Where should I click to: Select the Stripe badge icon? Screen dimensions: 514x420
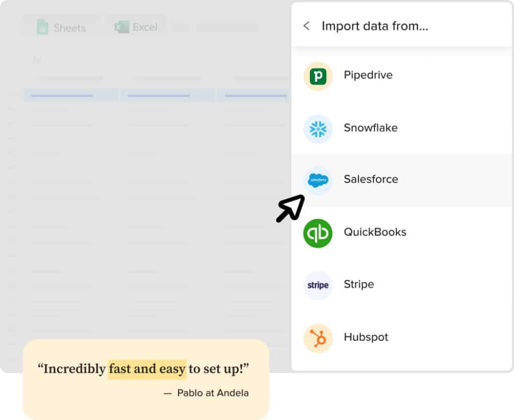(318, 285)
